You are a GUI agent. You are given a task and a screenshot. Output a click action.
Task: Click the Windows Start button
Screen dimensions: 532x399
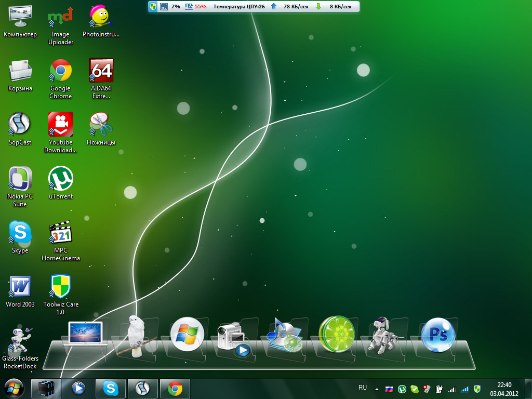[x=14, y=388]
